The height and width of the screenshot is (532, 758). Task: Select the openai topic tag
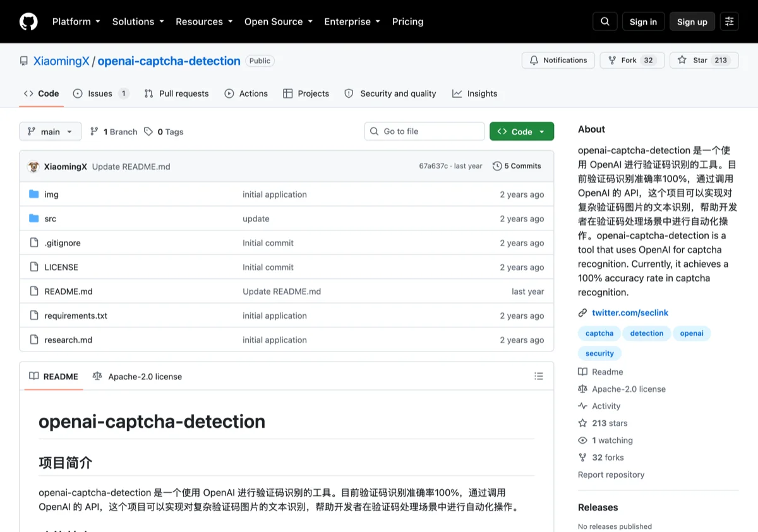coord(692,333)
